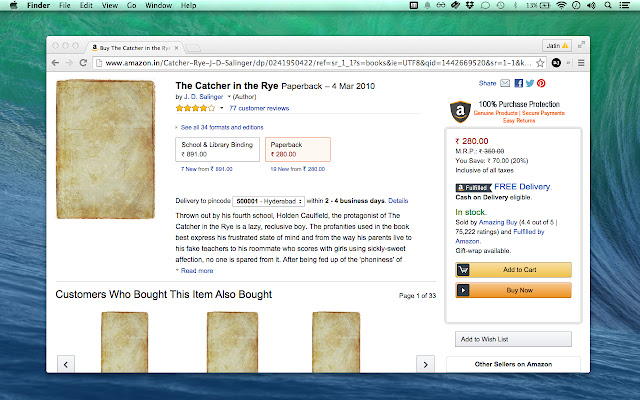Screen dimensions: 640x400
Task: Open the J. D. Salinger author link
Action: click(203, 97)
